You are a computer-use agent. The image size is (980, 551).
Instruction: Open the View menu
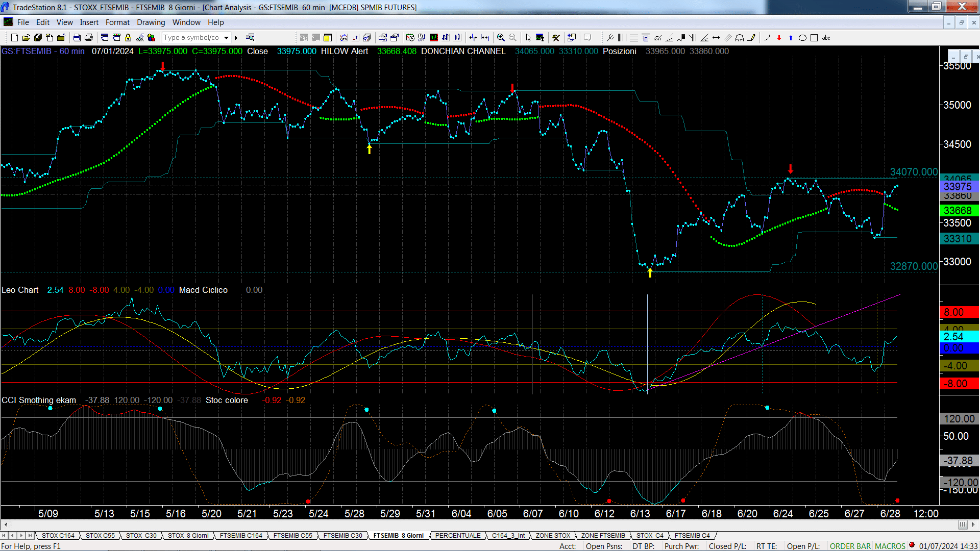click(x=65, y=22)
